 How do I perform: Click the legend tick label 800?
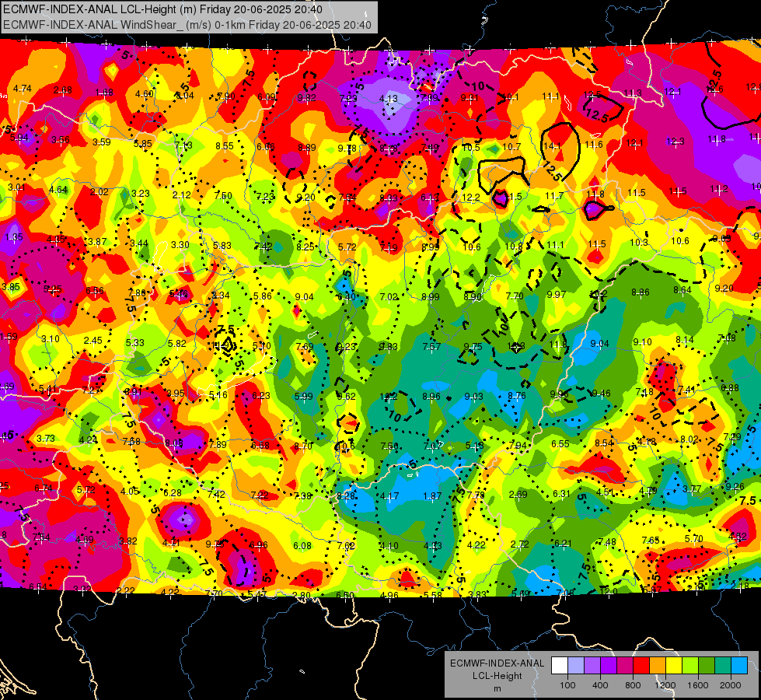point(633,685)
